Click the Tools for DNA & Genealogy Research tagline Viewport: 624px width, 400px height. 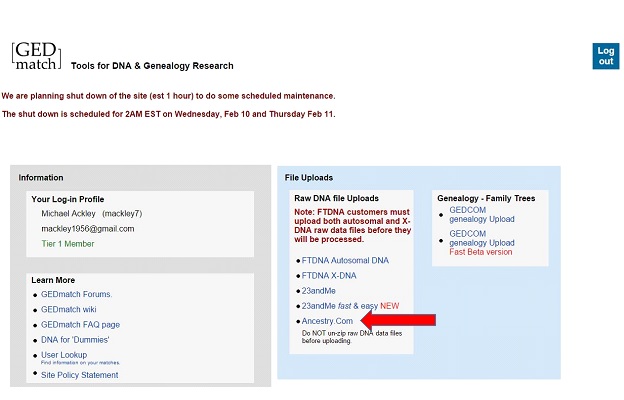(152, 66)
